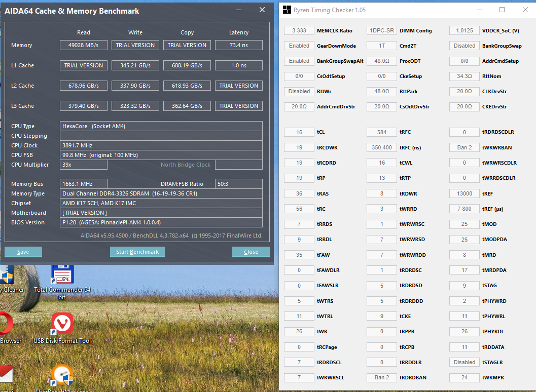
Task: Click the DRAM:FSB Ratio 50:3 field
Action: click(x=239, y=184)
